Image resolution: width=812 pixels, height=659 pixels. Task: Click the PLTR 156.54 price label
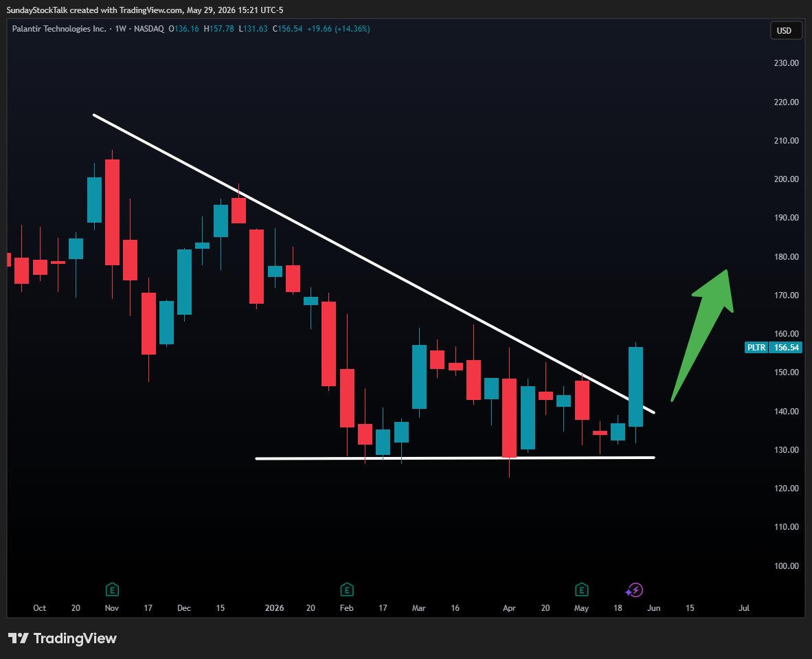[x=773, y=347]
